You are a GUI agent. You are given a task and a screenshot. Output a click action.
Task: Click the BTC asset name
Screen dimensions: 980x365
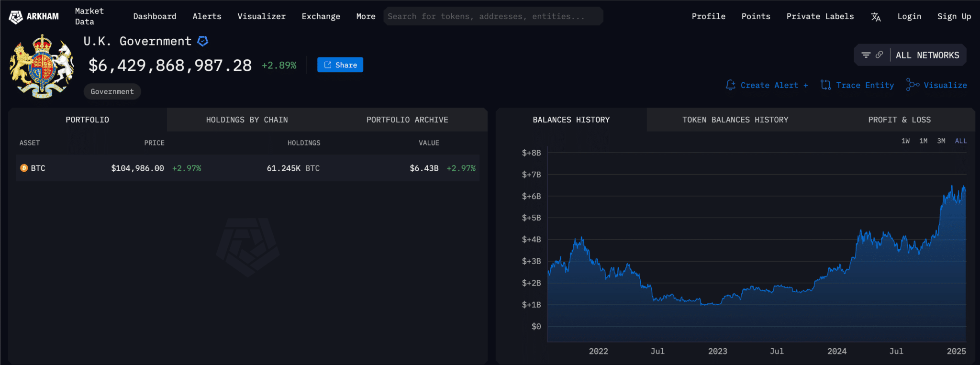click(38, 168)
